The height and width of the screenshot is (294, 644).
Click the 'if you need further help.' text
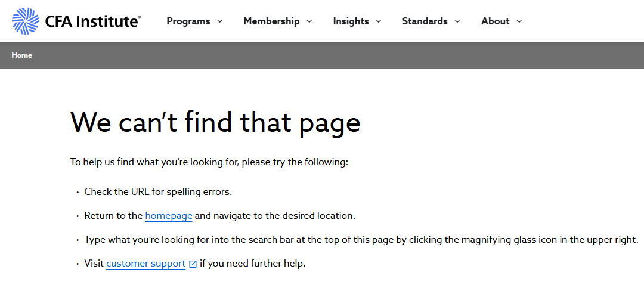point(253,264)
